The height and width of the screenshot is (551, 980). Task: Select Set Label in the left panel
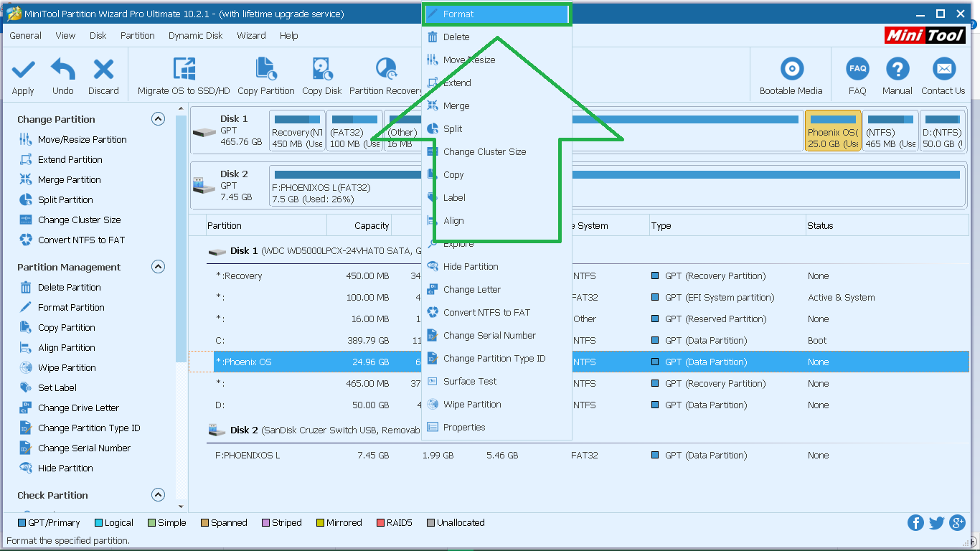[x=57, y=388]
